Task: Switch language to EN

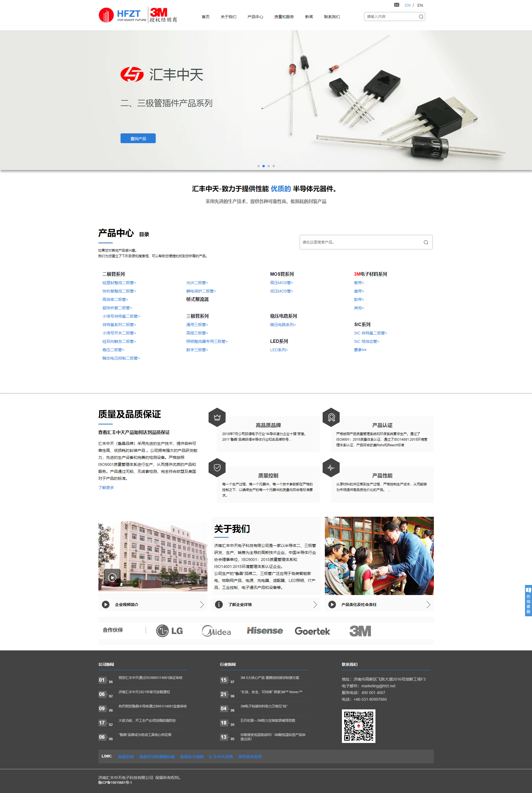Action: coord(420,5)
